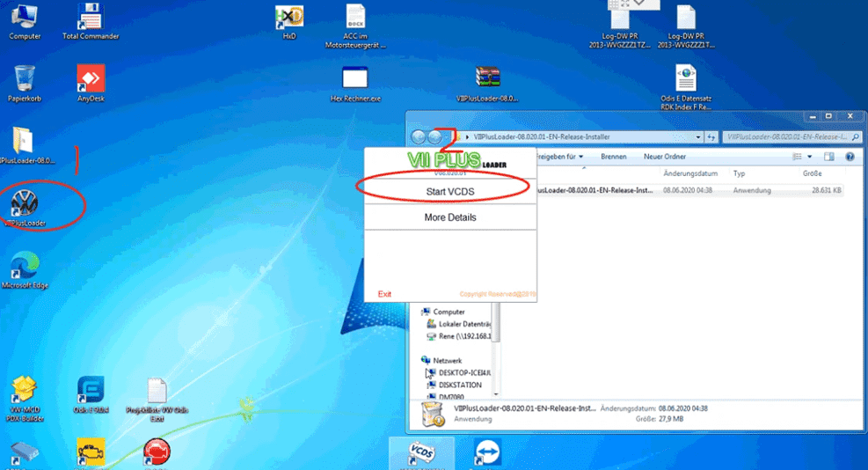Select the Papierkorb recycle bin icon
This screenshot has height=470, width=868.
[x=25, y=81]
